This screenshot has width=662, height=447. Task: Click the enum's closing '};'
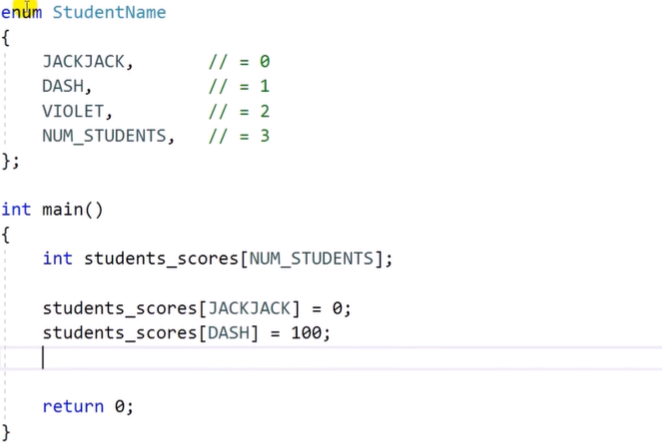coord(11,161)
